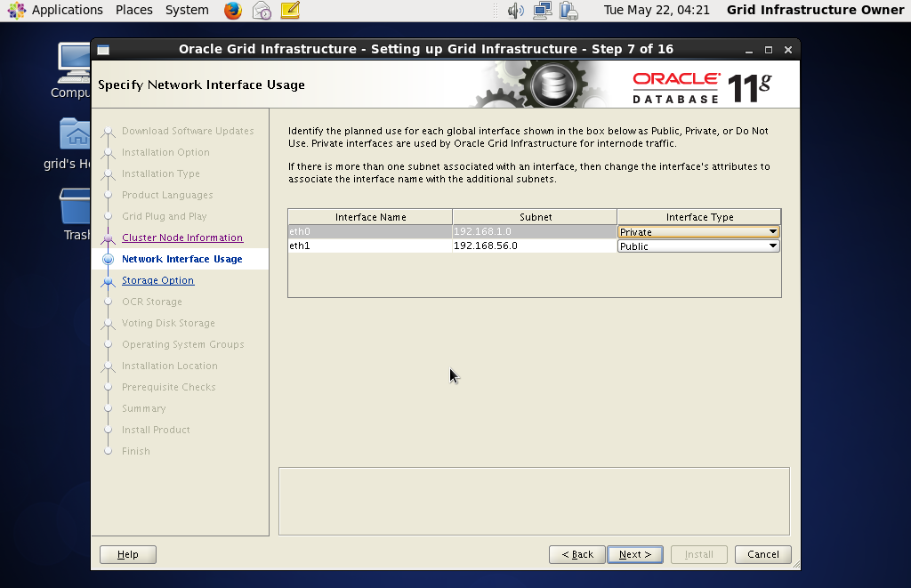Viewport: 911px width, 588px height.
Task: Cancel the Grid Infrastructure installation
Action: tap(762, 554)
